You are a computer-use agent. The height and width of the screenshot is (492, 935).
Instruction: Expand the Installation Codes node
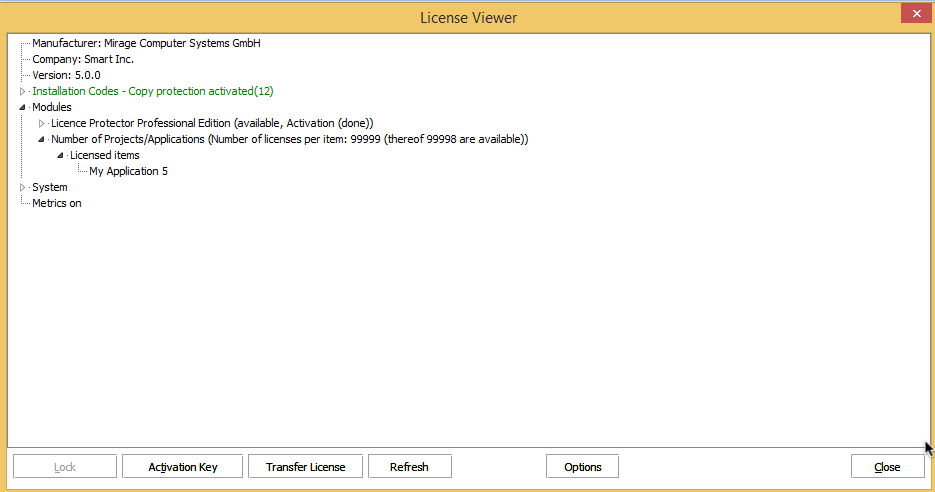pos(23,91)
